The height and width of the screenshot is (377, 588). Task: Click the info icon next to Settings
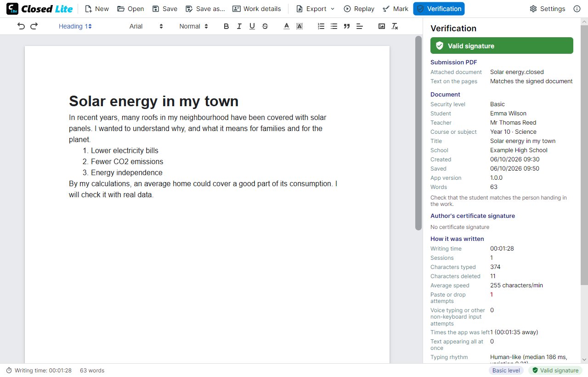pyautogui.click(x=577, y=9)
